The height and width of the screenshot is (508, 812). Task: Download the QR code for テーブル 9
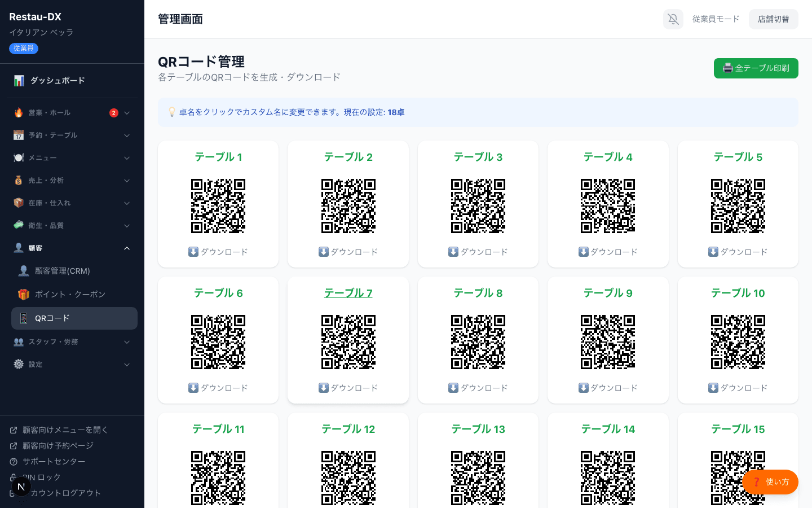(608, 388)
